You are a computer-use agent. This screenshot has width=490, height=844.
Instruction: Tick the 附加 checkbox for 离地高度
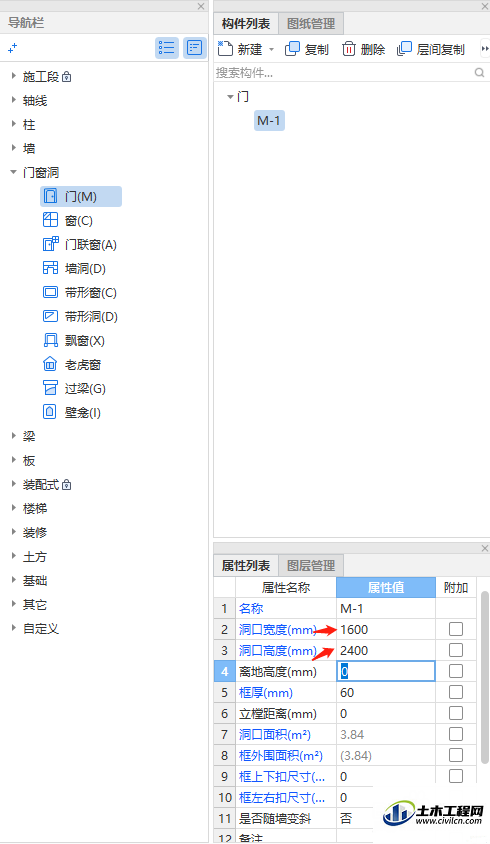[456, 671]
